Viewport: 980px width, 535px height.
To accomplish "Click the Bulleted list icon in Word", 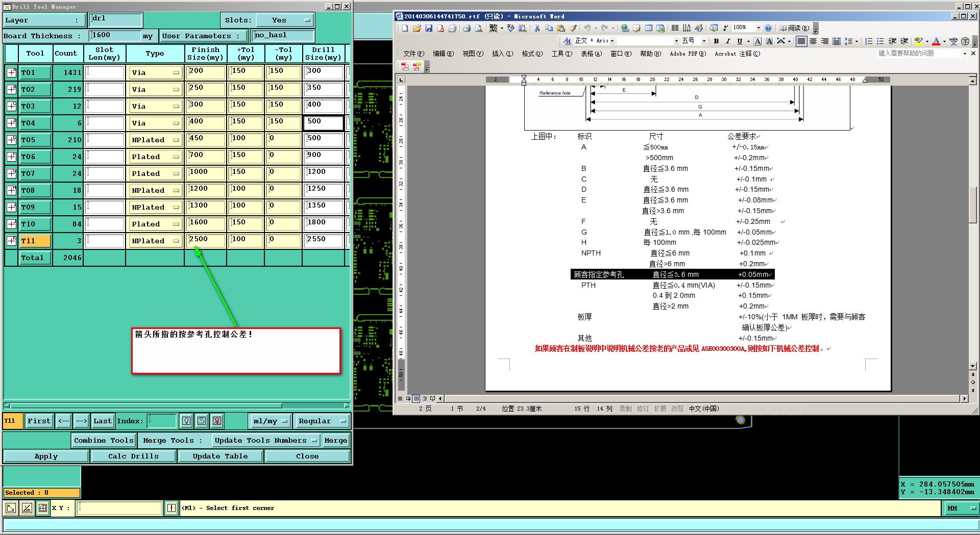I will (x=880, y=41).
